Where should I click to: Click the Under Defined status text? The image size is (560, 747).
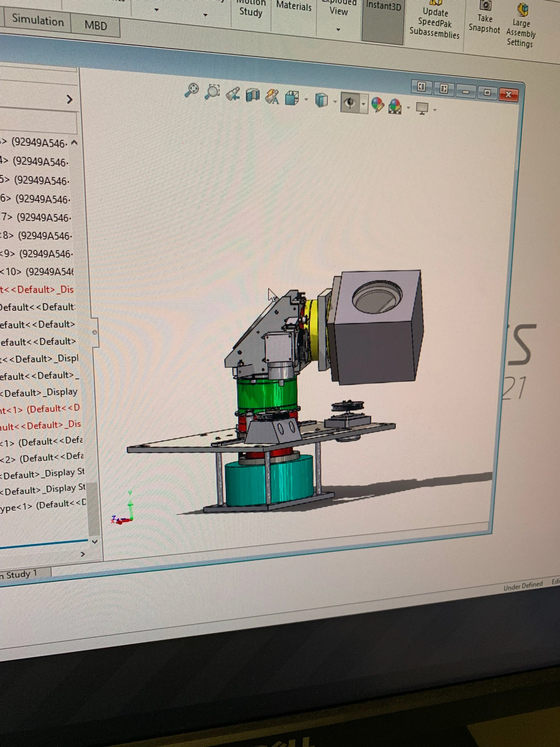[x=523, y=586]
